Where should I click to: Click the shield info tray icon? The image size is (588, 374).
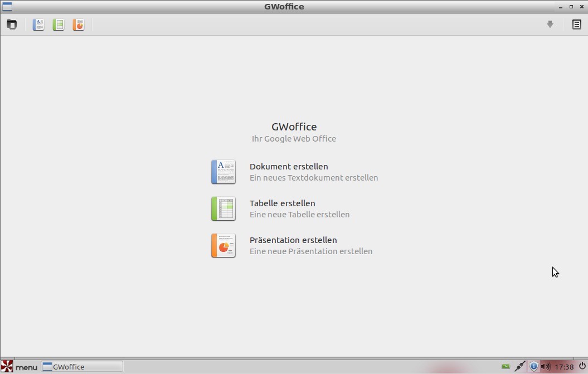(x=533, y=366)
